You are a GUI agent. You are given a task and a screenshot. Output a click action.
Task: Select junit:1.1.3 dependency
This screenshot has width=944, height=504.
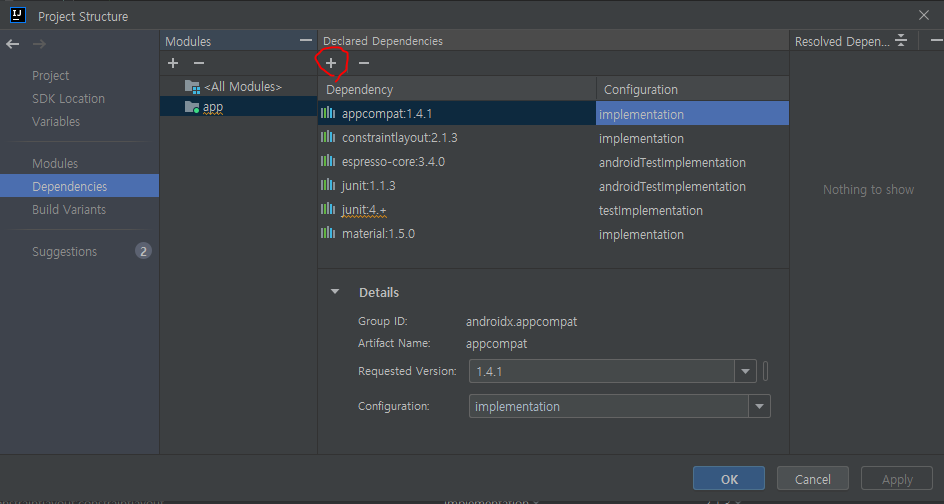[457, 185]
